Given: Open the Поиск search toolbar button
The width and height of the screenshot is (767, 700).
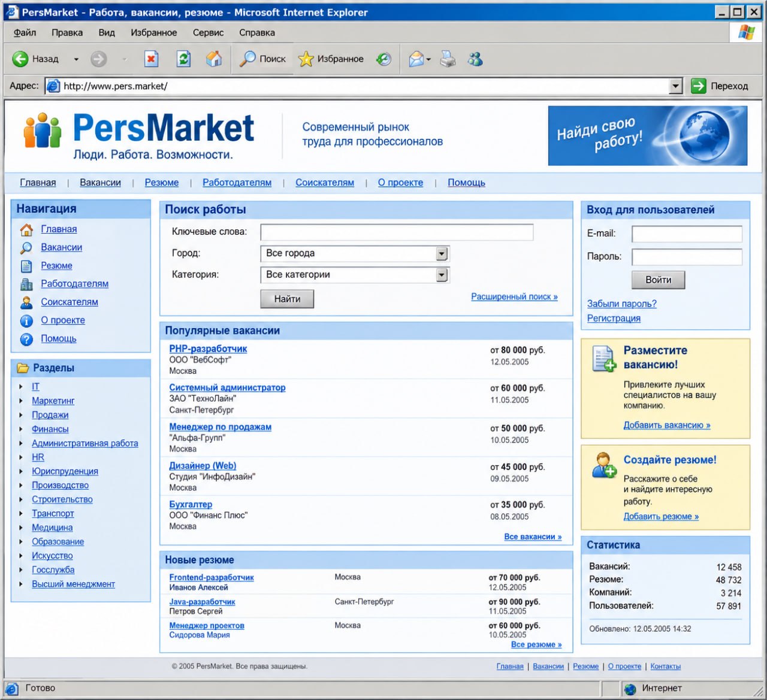Looking at the screenshot, I should [x=262, y=59].
